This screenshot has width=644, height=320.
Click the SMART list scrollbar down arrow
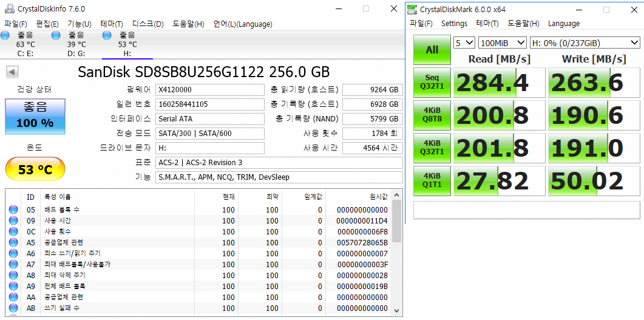coord(396,310)
